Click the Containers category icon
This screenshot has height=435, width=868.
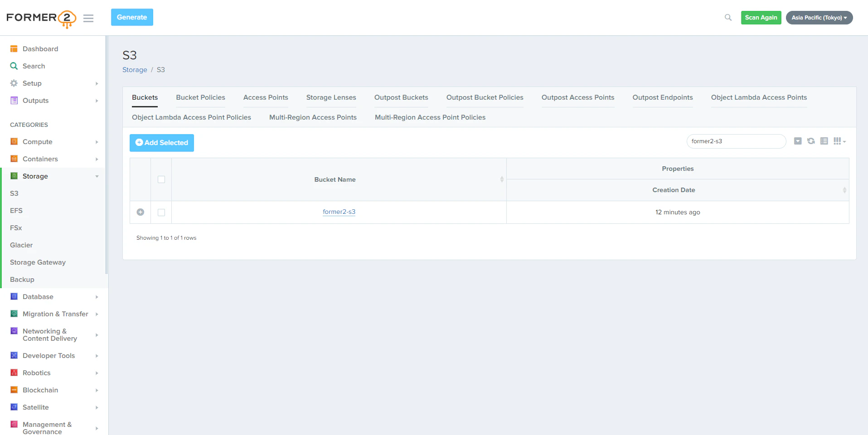[x=14, y=159]
